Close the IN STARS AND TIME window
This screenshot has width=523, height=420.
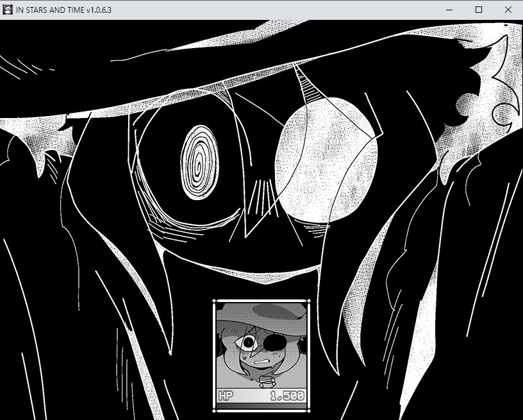(x=508, y=10)
